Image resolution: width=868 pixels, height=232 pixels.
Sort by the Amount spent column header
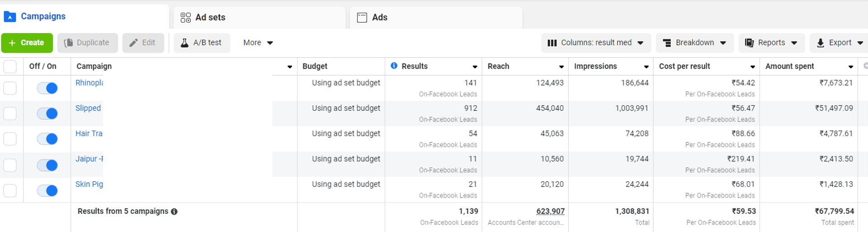click(790, 66)
